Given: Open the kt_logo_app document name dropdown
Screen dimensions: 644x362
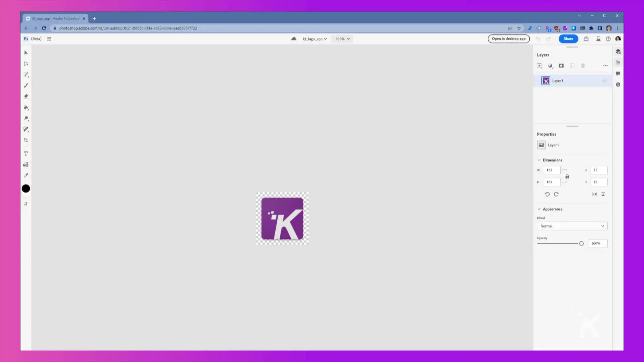Looking at the screenshot, I should (315, 39).
